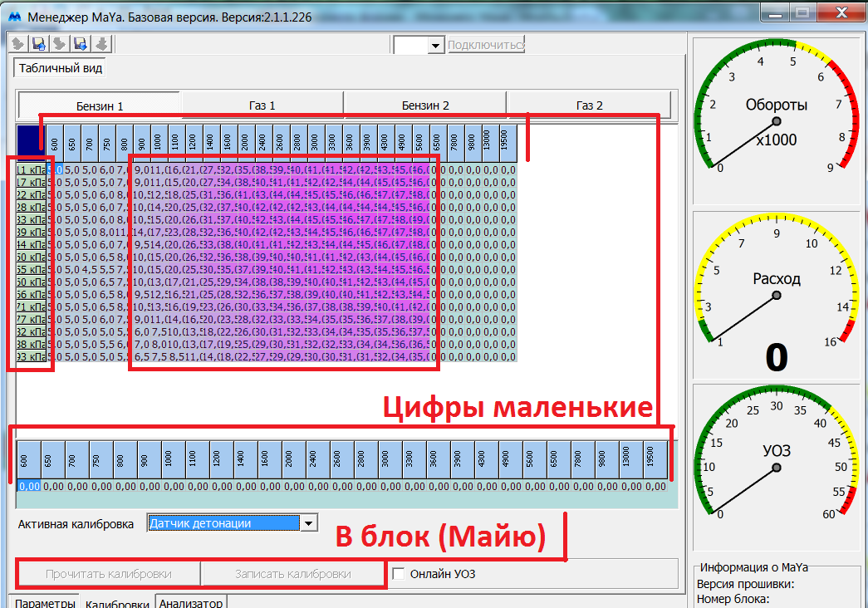
Task: Expand the port combo box beside Подключиться
Action: pyautogui.click(x=435, y=46)
